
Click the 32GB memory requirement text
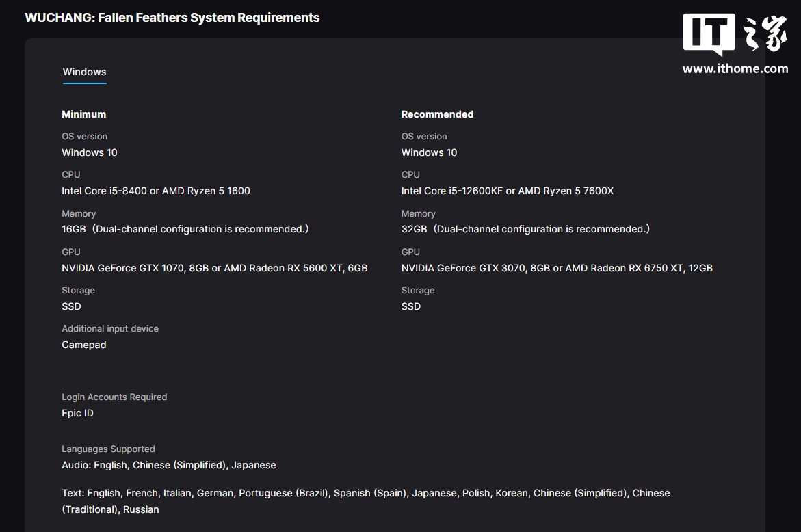[x=414, y=229]
